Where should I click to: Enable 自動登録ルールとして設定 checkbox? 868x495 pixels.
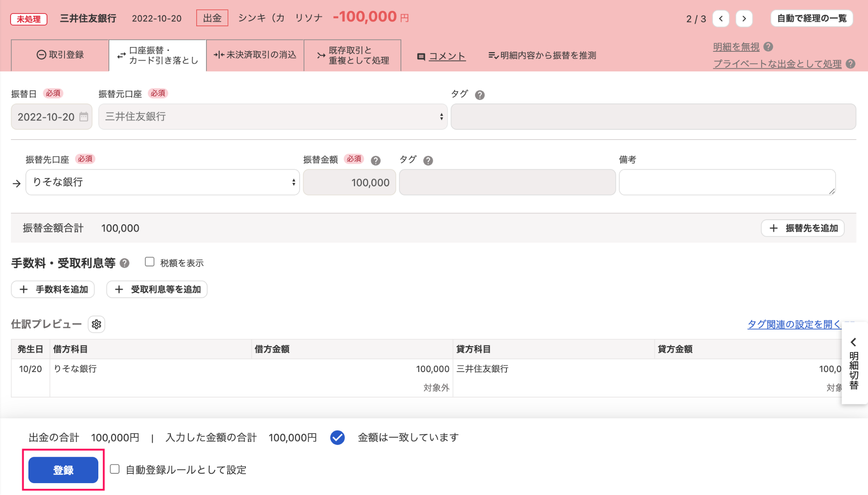pos(115,469)
